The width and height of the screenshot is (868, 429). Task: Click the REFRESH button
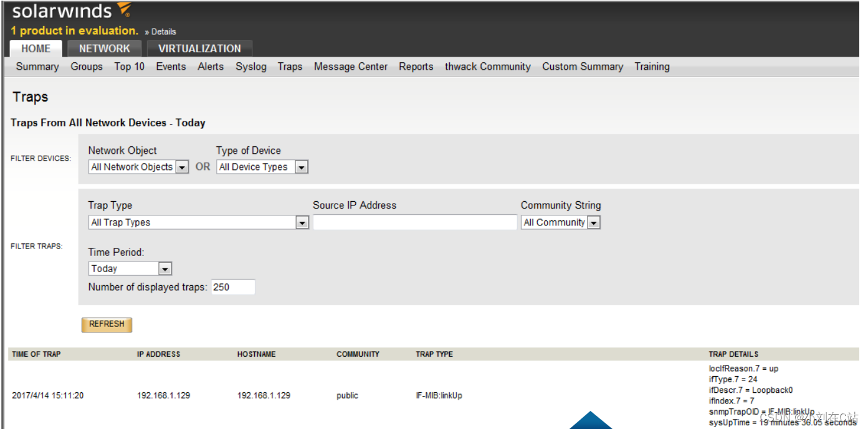[107, 324]
